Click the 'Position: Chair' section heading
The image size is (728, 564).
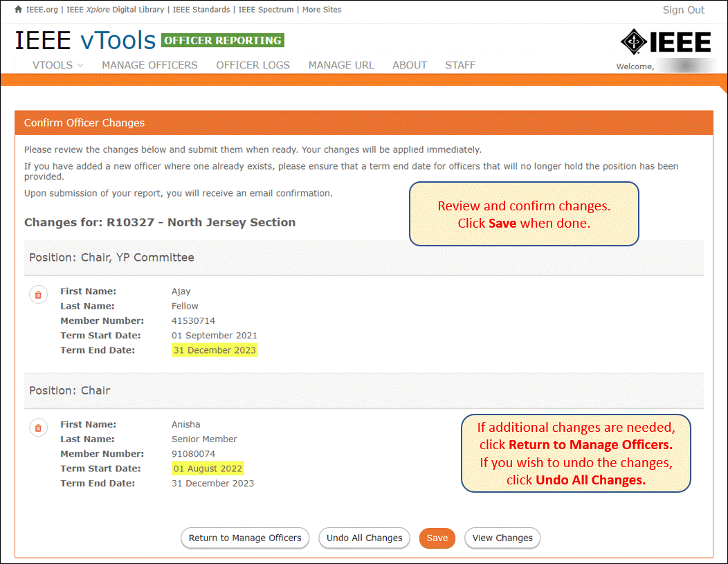pos(70,390)
